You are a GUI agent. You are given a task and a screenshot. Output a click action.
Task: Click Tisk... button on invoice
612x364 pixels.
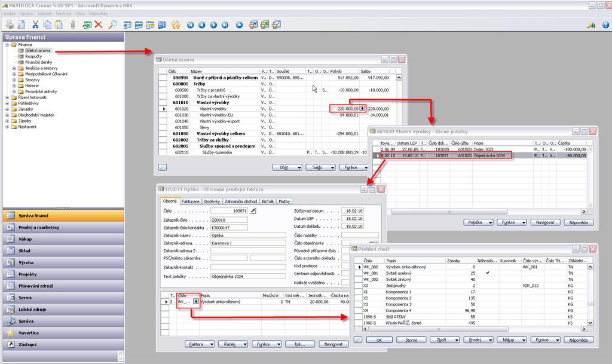(300, 344)
